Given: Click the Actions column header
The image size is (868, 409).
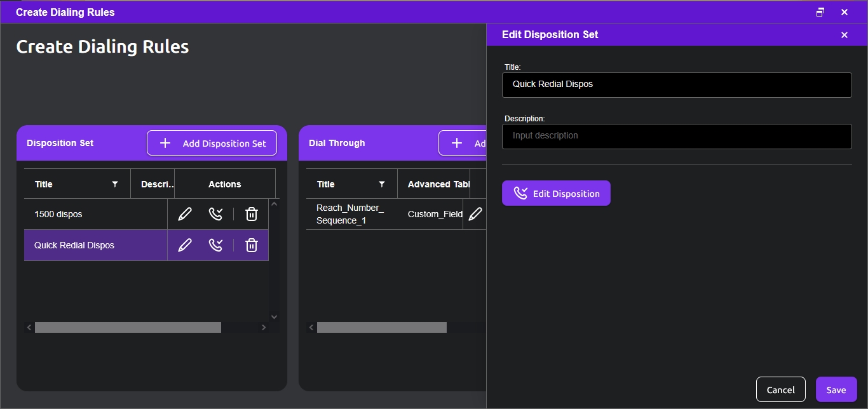Looking at the screenshot, I should (225, 184).
